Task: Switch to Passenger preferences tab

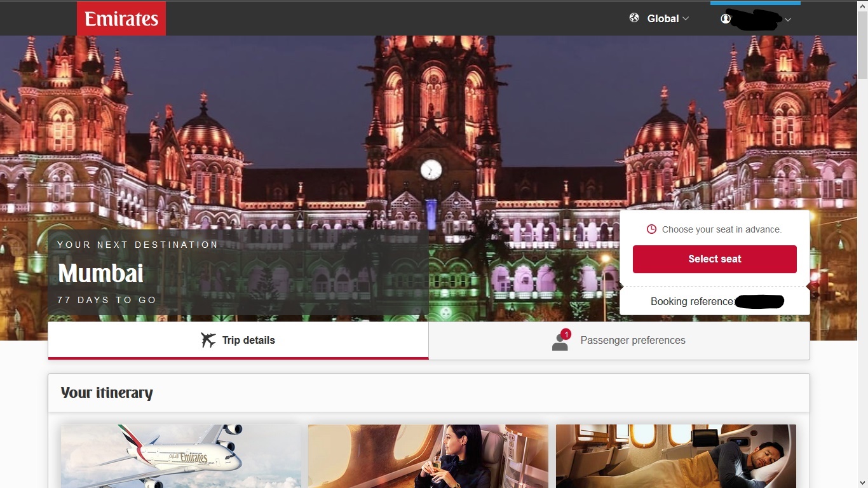Action: (620, 341)
